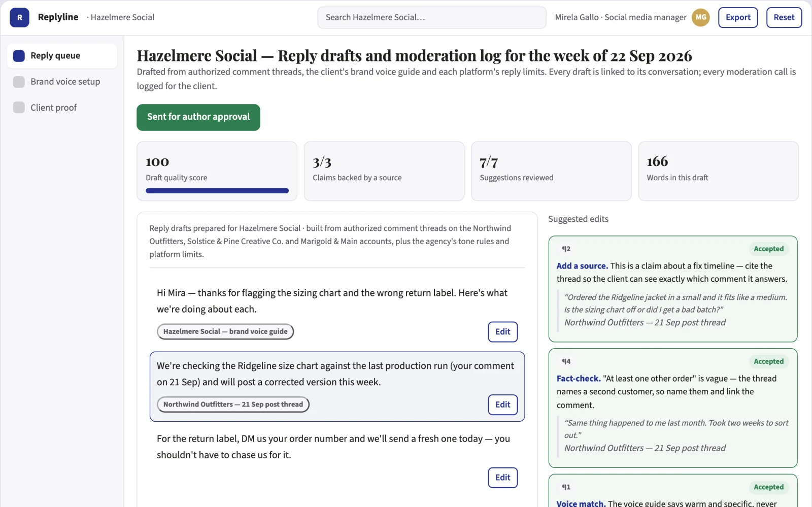Edit the Hi Mira greeting paragraph

tap(503, 332)
